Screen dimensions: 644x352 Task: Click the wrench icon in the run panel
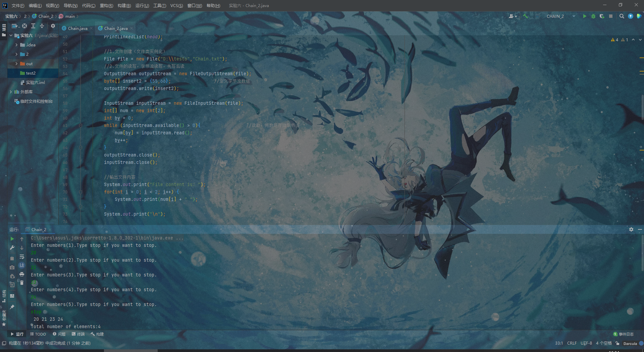(12, 248)
